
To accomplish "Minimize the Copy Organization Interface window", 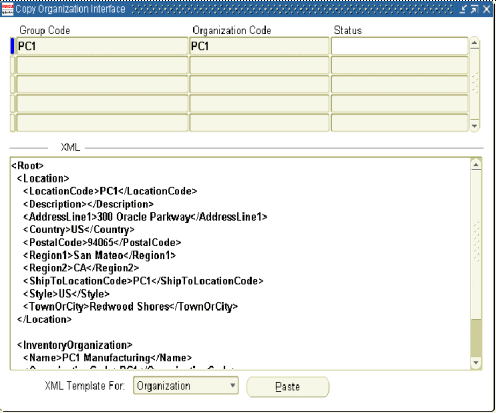I will point(463,9).
